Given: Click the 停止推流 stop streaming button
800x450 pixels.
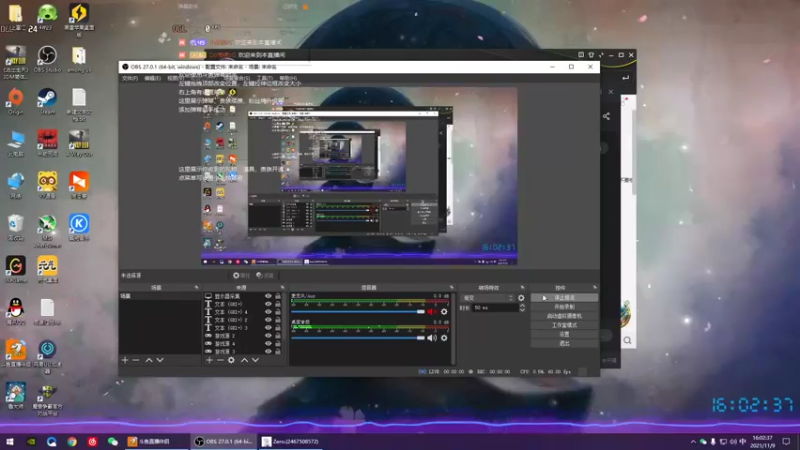Looking at the screenshot, I should pos(564,298).
